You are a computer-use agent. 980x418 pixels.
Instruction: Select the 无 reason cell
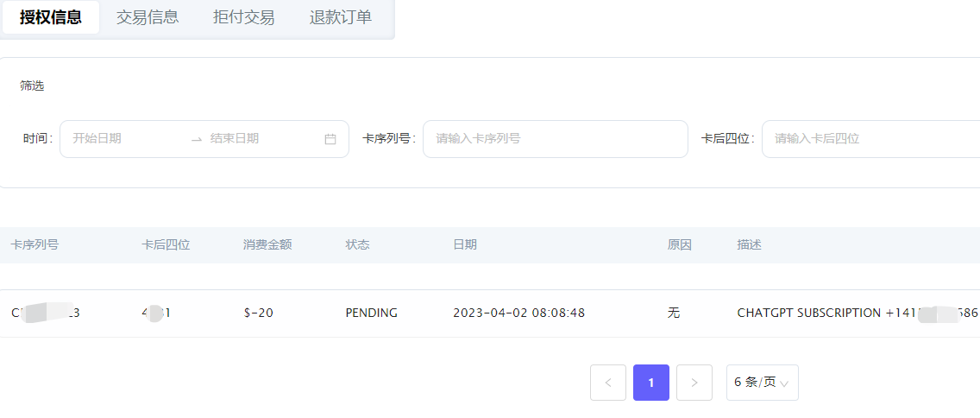tap(673, 313)
